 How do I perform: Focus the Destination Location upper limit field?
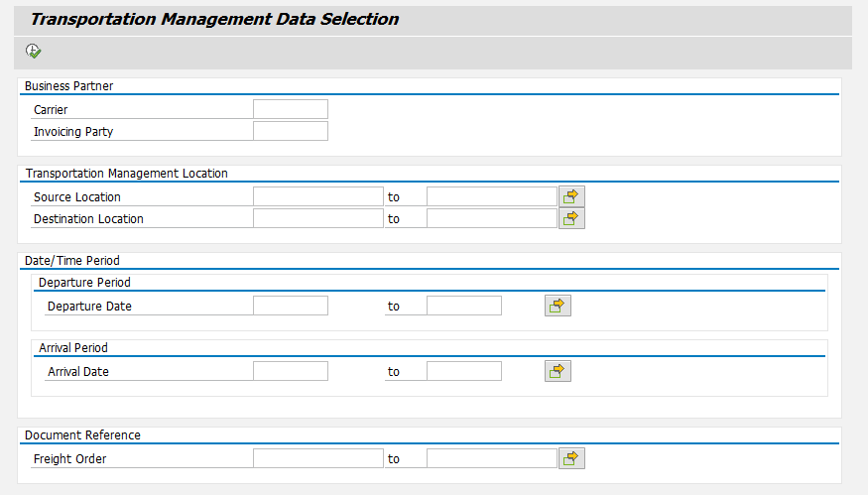pos(491,218)
